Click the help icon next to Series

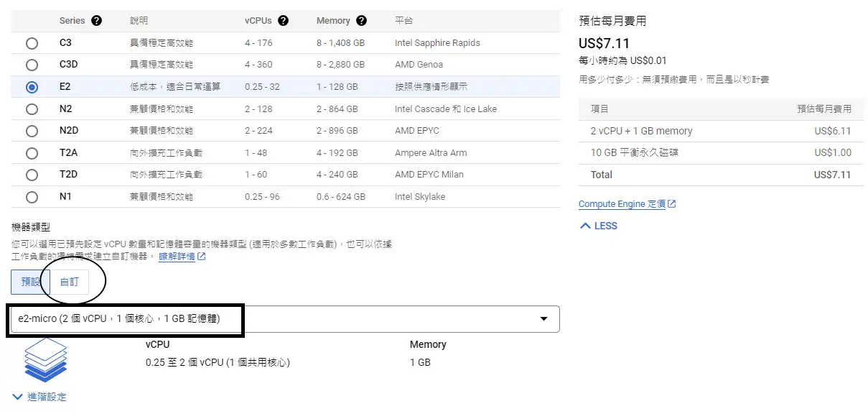(x=96, y=21)
